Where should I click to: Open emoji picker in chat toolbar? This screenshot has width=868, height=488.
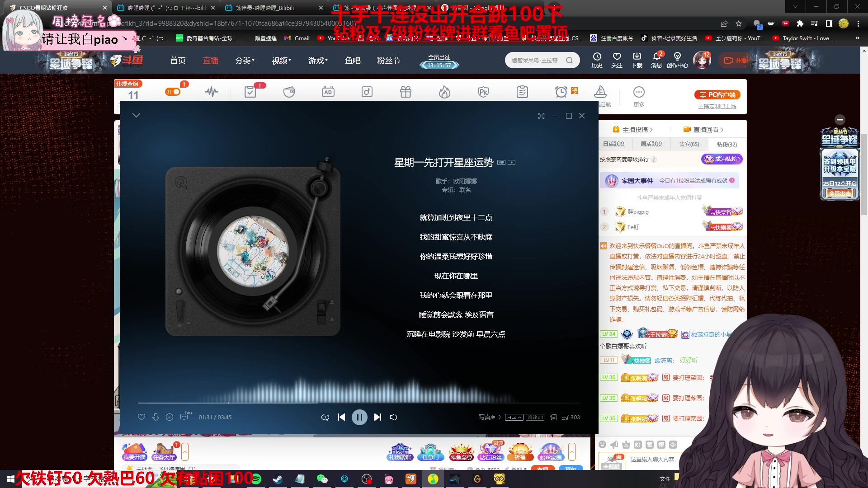click(x=602, y=445)
